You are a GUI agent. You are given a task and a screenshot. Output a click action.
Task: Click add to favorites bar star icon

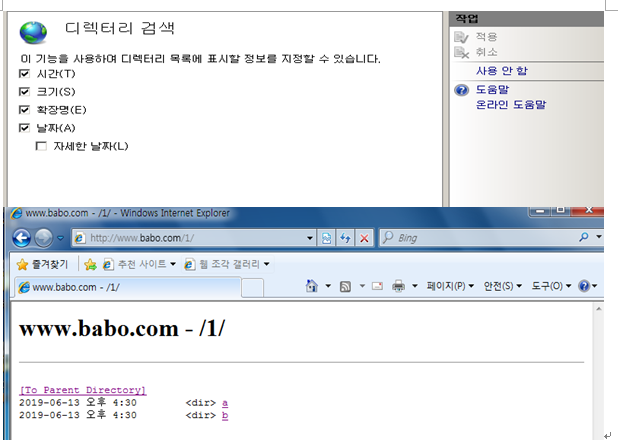coord(90,264)
